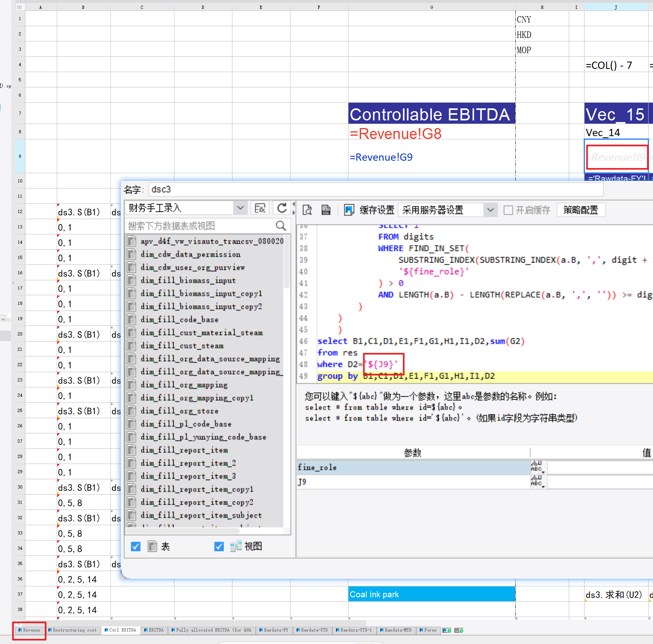
Task: Click the SQL save icon
Action: click(x=326, y=210)
